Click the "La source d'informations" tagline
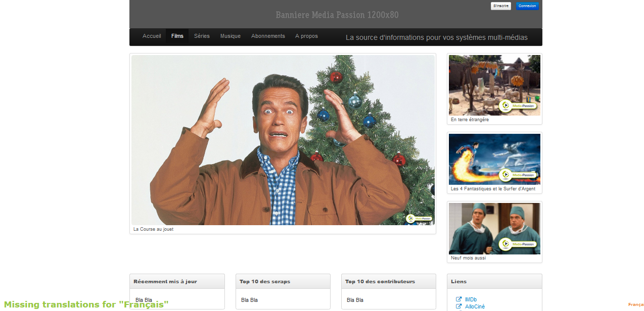The width and height of the screenshot is (644, 311). pyautogui.click(x=437, y=37)
